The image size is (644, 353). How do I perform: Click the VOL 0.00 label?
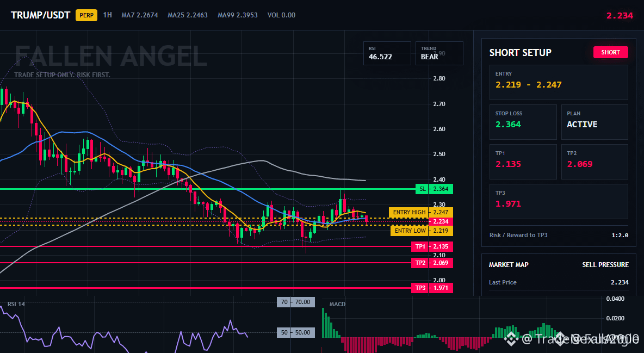click(281, 15)
